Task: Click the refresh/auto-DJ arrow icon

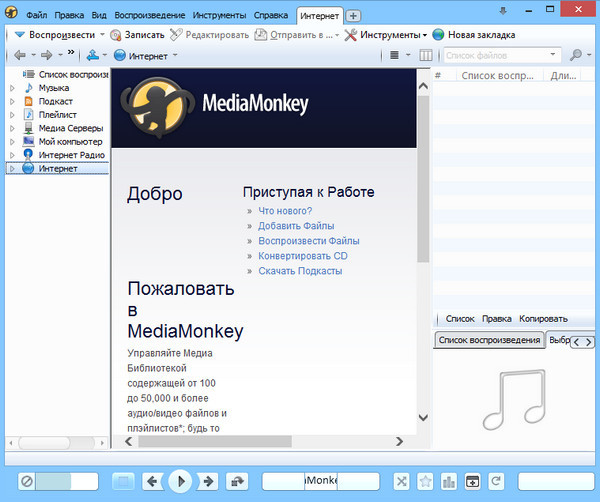Action: 496,481
